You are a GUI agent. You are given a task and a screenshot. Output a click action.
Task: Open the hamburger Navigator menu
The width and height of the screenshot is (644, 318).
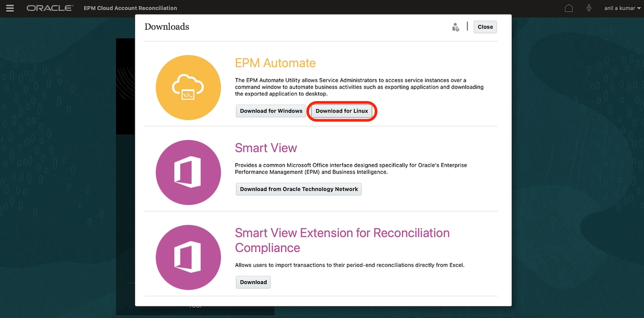(10, 8)
